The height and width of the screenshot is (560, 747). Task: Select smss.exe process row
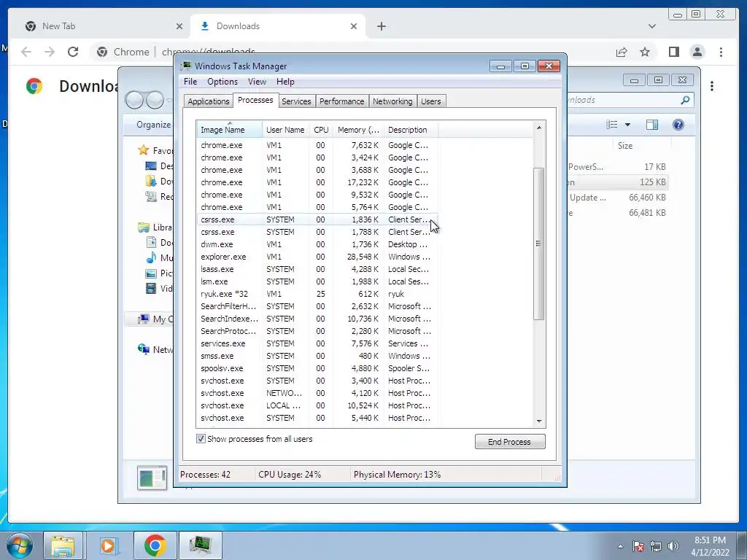(317, 356)
